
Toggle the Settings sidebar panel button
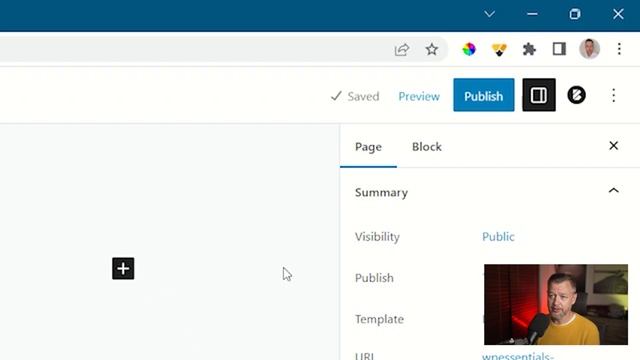(539, 95)
